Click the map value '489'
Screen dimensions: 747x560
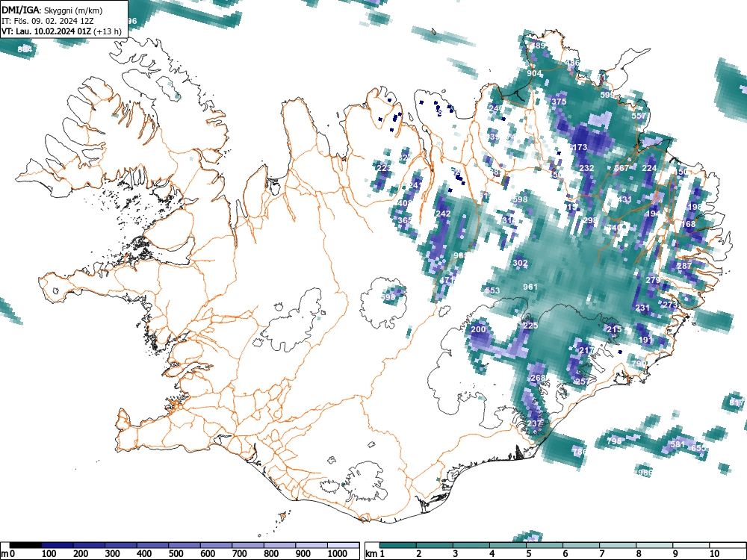pyautogui.click(x=539, y=46)
